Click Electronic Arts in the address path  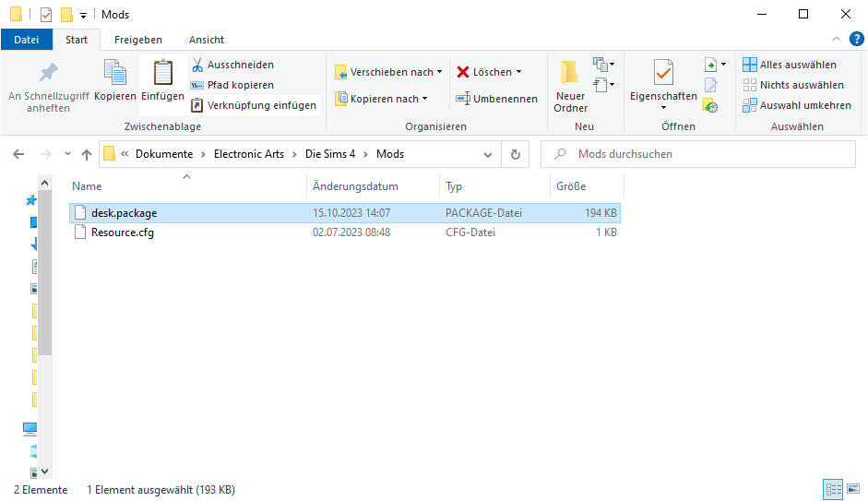pyautogui.click(x=249, y=154)
